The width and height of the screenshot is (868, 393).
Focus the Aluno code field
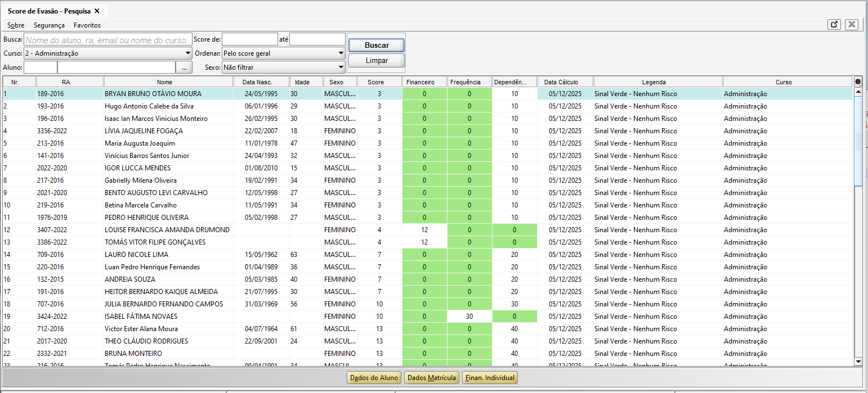click(x=41, y=67)
